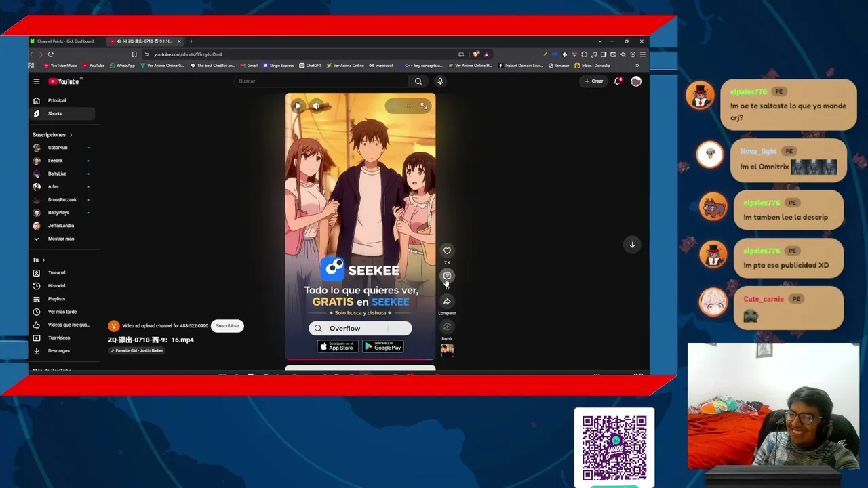Open the metricool bookmark

point(380,66)
